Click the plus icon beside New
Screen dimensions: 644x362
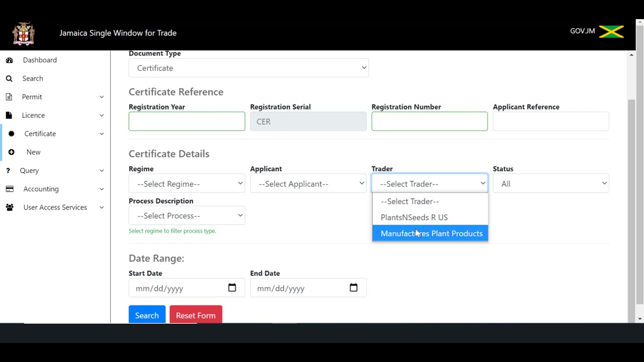11,152
